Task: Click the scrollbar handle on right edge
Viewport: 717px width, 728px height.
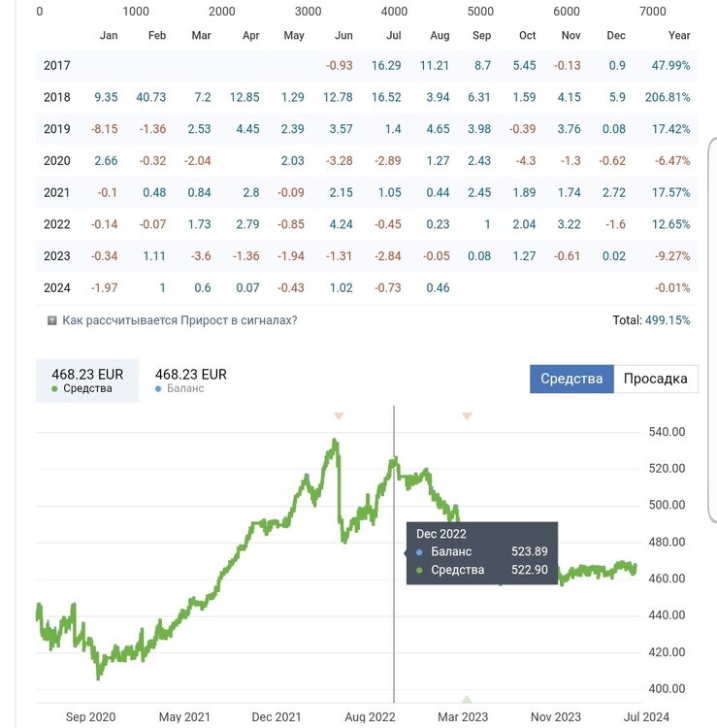Action: pos(712,330)
